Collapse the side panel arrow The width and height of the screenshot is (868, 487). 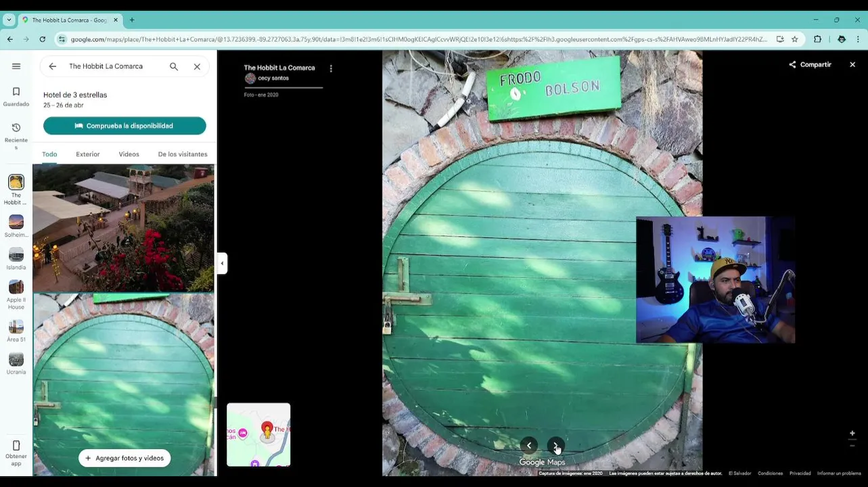pyautogui.click(x=222, y=263)
